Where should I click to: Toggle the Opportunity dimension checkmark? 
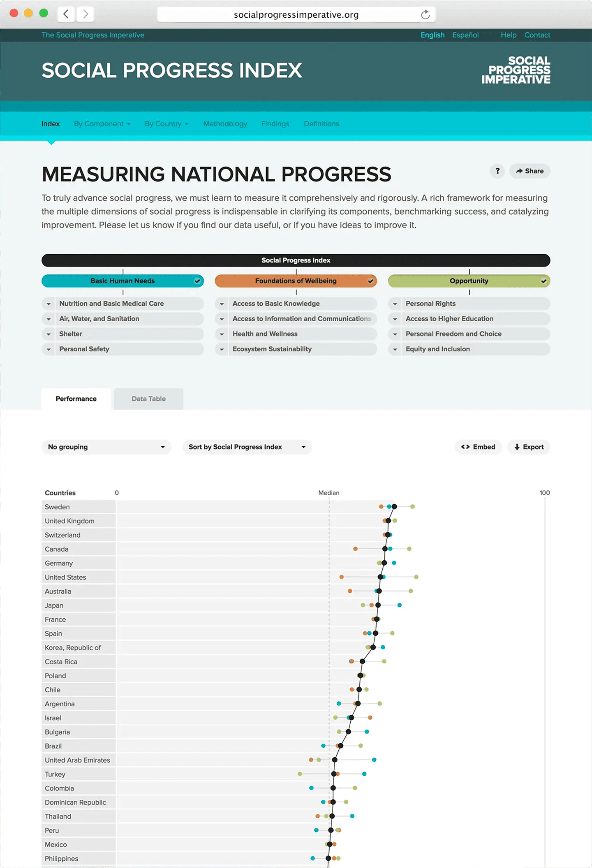point(543,281)
